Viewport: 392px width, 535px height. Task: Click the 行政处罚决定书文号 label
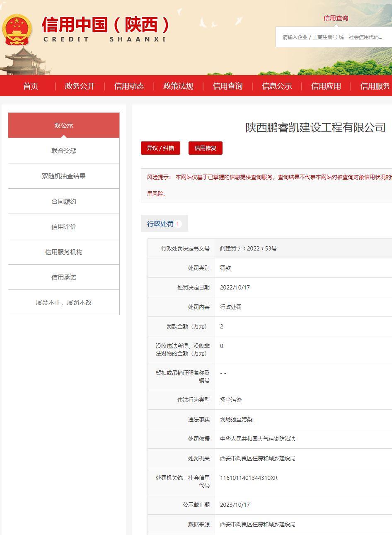(x=185, y=248)
